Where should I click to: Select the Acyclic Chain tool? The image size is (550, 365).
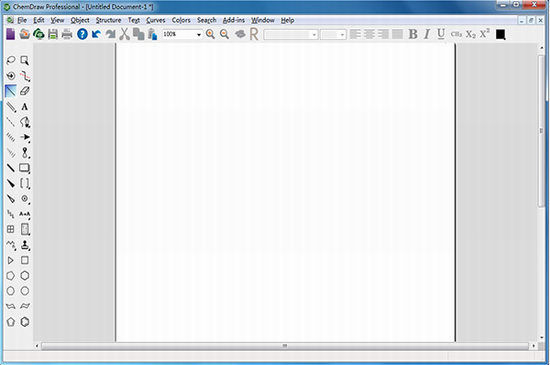tap(11, 245)
